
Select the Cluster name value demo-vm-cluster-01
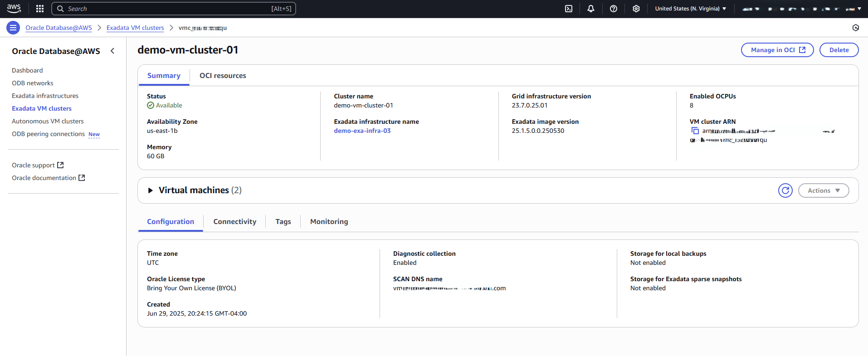363,105
